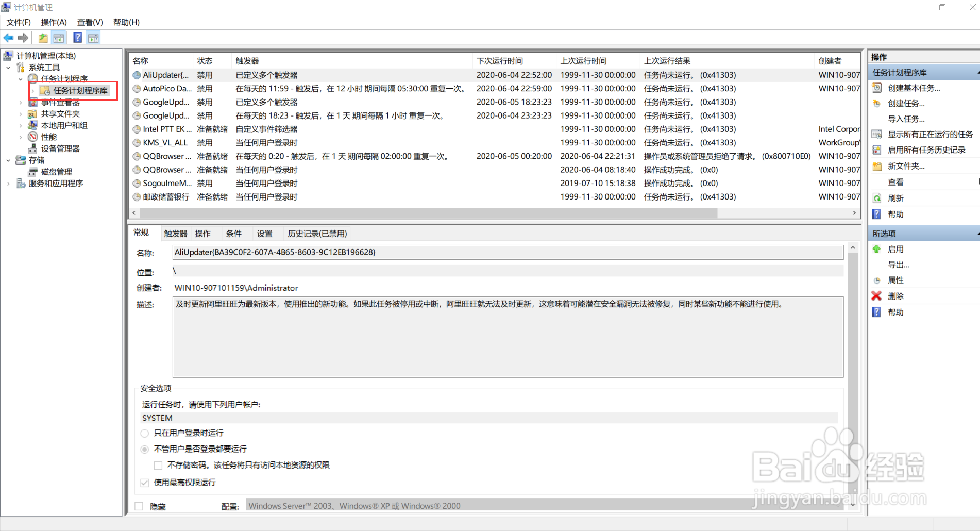Collapse the 系统工具 tree node

click(8, 68)
